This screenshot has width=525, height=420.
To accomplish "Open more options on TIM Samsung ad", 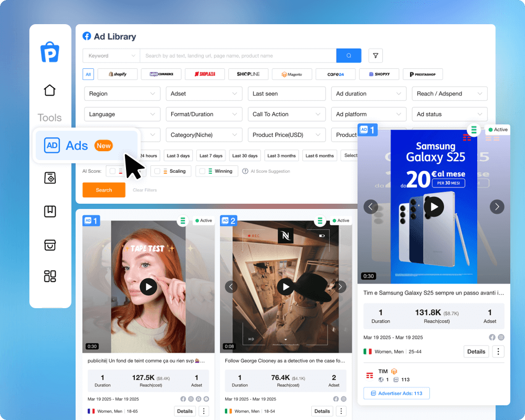I will coord(498,351).
